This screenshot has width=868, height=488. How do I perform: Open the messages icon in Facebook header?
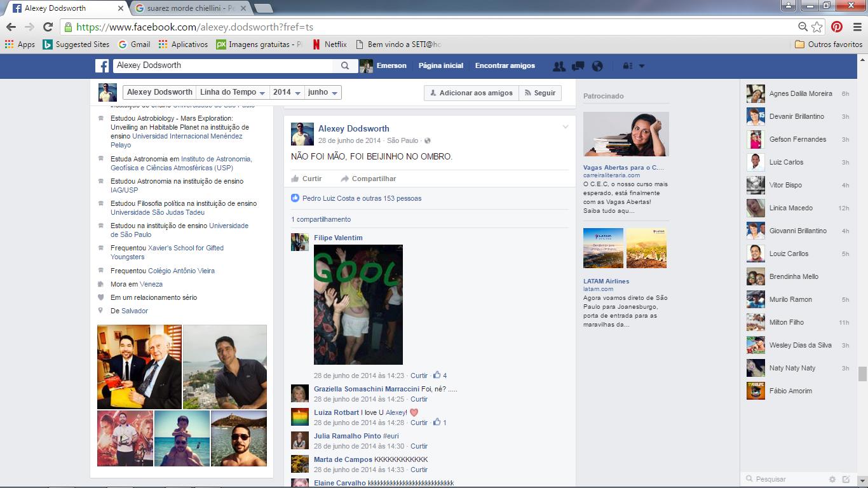tap(578, 66)
